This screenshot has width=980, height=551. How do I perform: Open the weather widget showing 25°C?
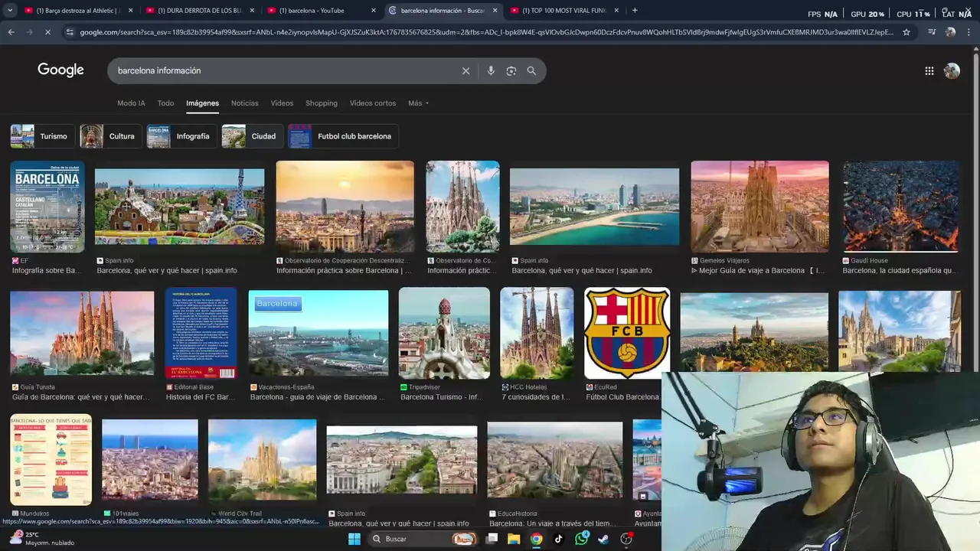[43, 539]
